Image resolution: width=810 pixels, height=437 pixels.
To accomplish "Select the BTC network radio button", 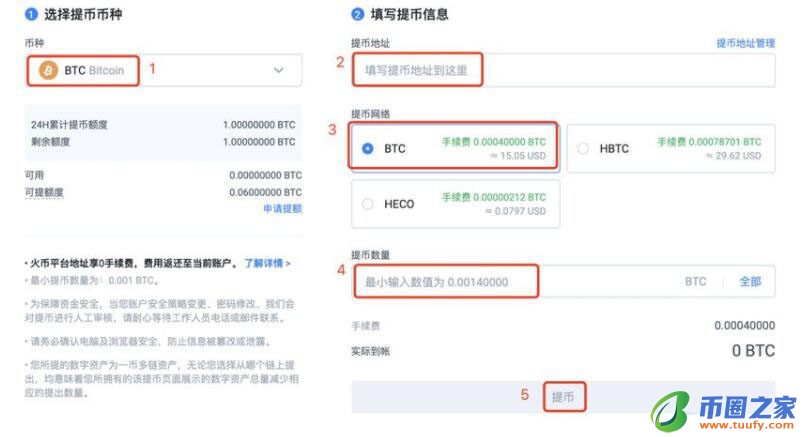I will point(368,148).
